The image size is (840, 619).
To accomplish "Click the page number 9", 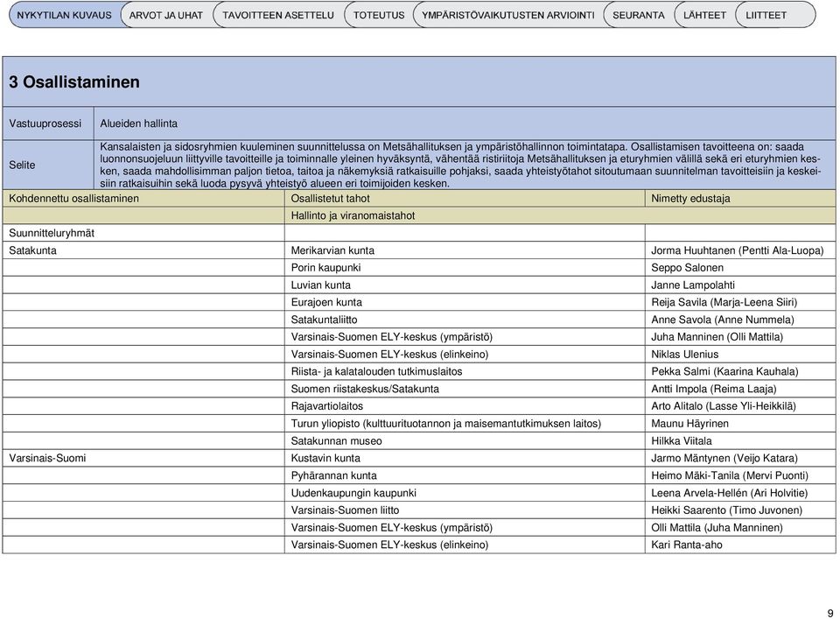I will click(x=830, y=613).
